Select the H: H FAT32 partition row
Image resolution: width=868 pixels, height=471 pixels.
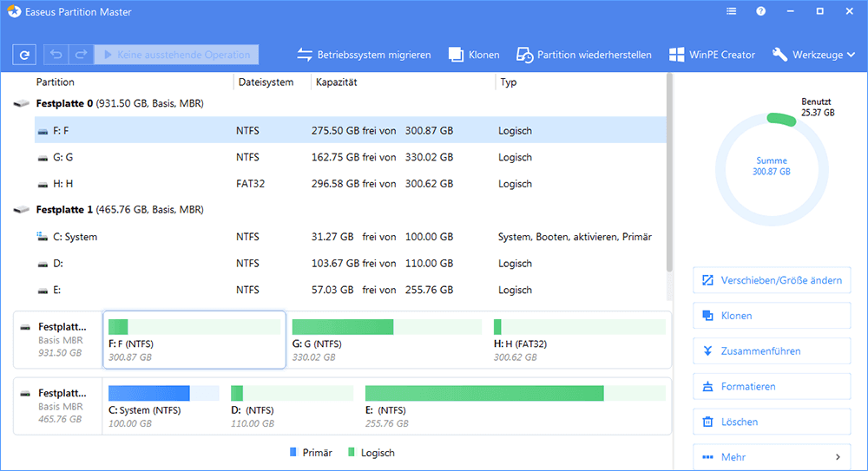pyautogui.click(x=351, y=183)
